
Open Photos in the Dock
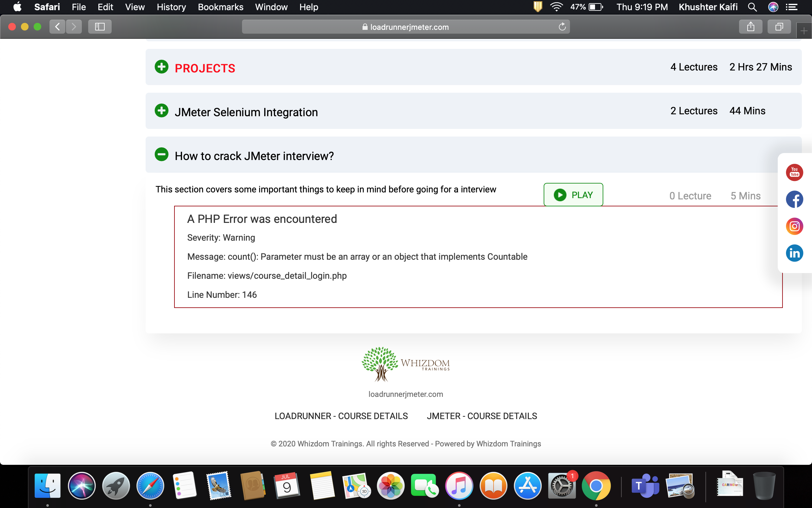(x=390, y=486)
